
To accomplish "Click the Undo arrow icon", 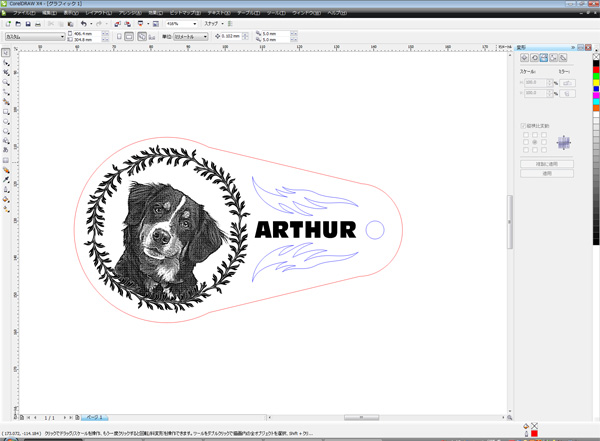I will click(83, 24).
